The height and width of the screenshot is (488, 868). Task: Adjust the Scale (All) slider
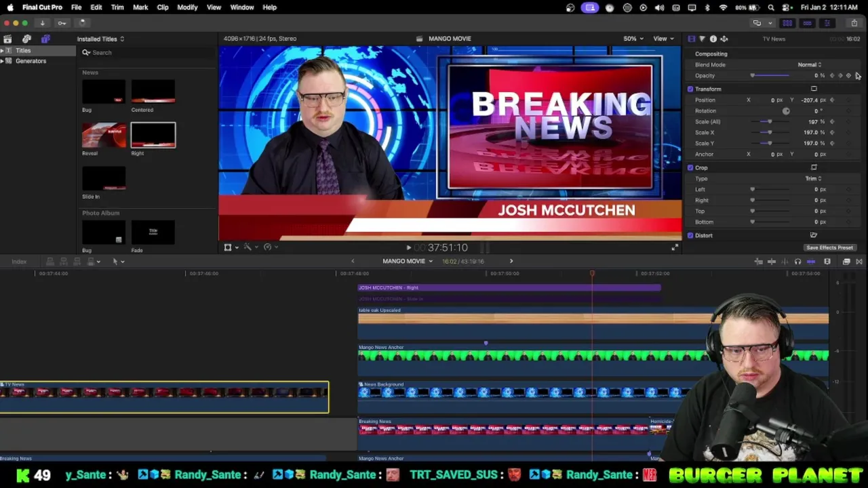tap(770, 121)
